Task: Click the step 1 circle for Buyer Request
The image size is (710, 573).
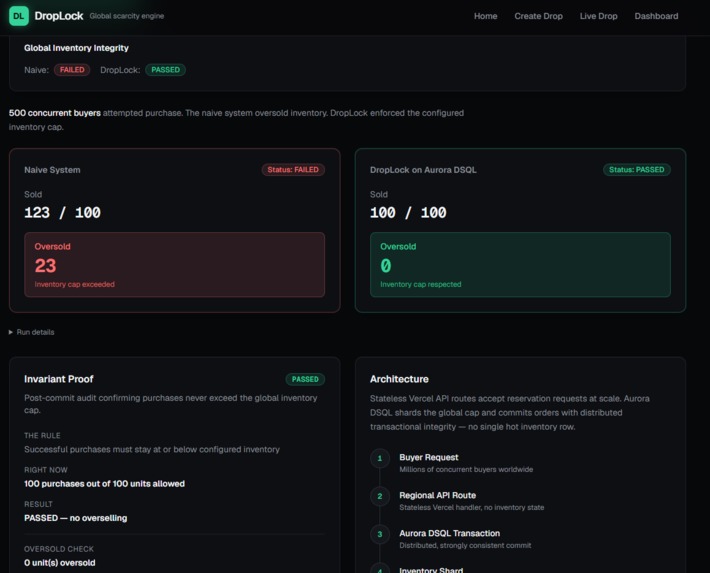Action: [x=379, y=458]
